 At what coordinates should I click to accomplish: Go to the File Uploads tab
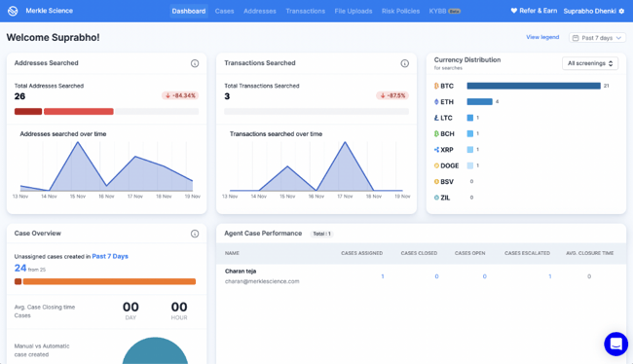(x=354, y=11)
